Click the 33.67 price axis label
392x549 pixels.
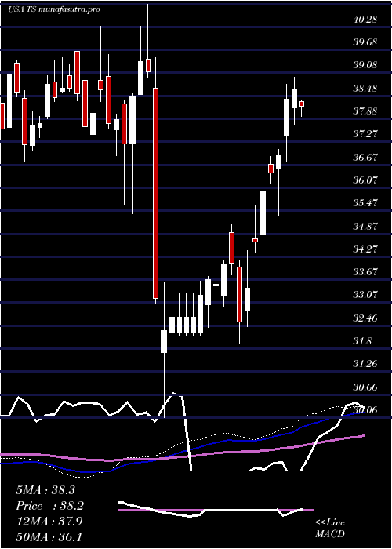[365, 272]
